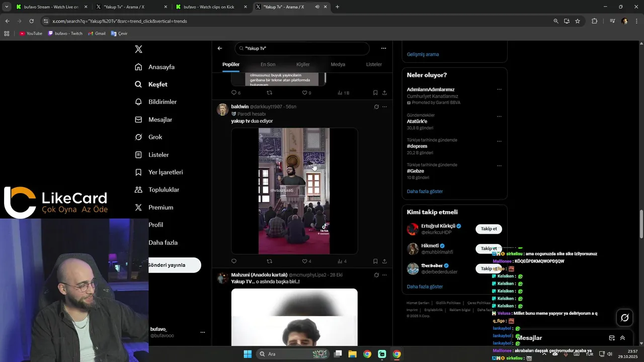Open account menu next to bufavo_
This screenshot has height=362, width=644.
[203, 332]
